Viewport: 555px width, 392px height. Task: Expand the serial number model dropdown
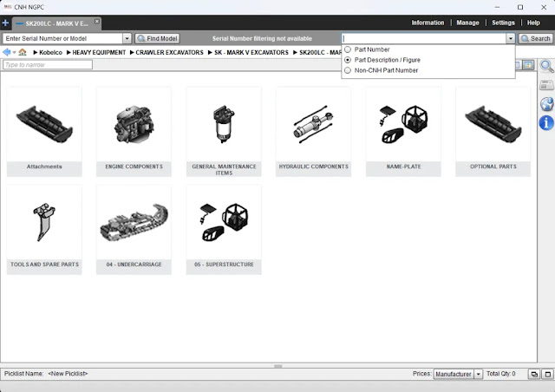click(x=127, y=38)
